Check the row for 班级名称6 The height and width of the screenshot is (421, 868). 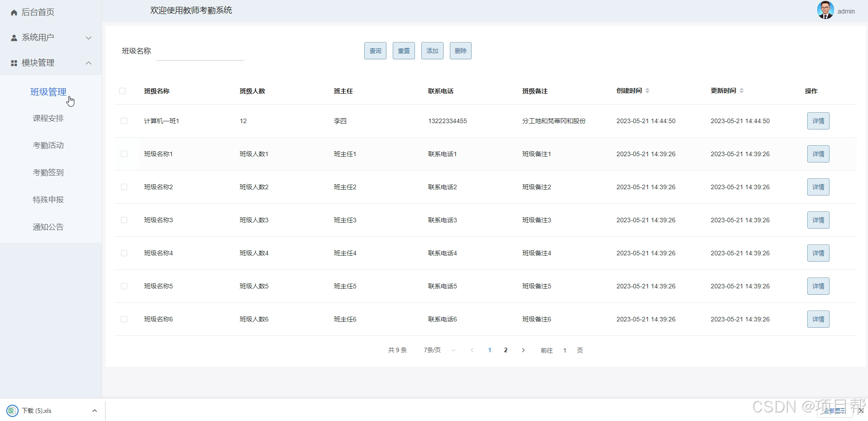click(x=124, y=319)
